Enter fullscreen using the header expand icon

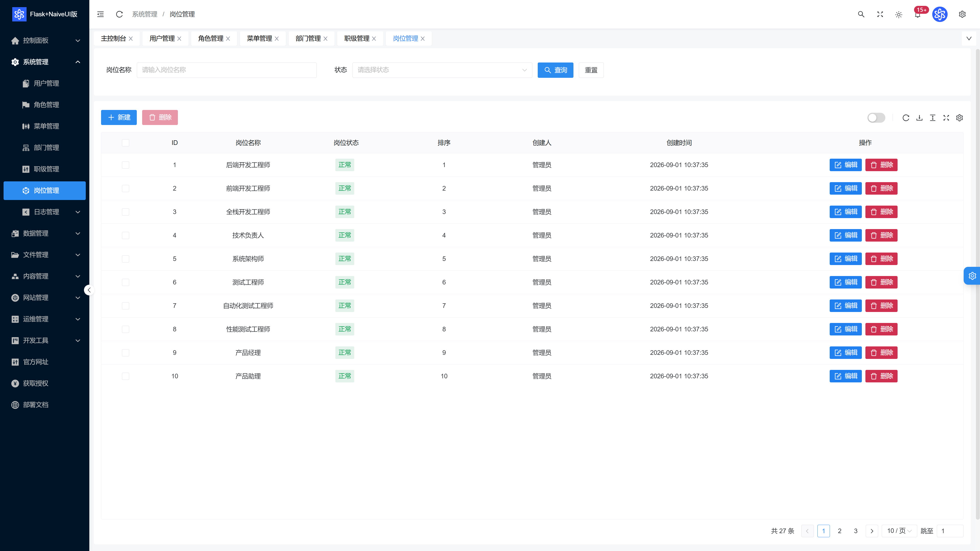(x=880, y=14)
